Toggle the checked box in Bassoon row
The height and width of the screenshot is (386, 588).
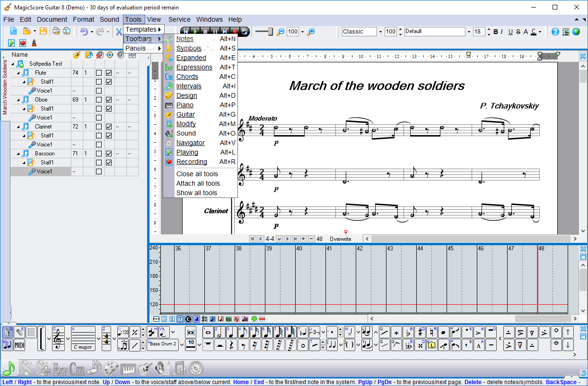[x=109, y=154]
